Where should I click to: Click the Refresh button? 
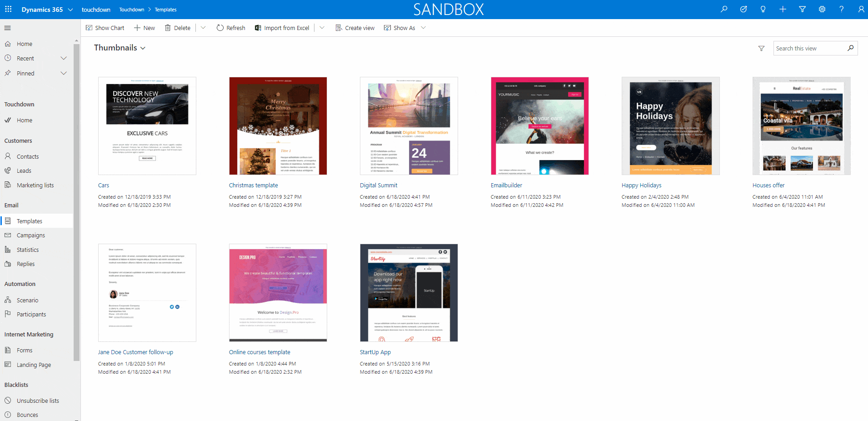pos(231,28)
